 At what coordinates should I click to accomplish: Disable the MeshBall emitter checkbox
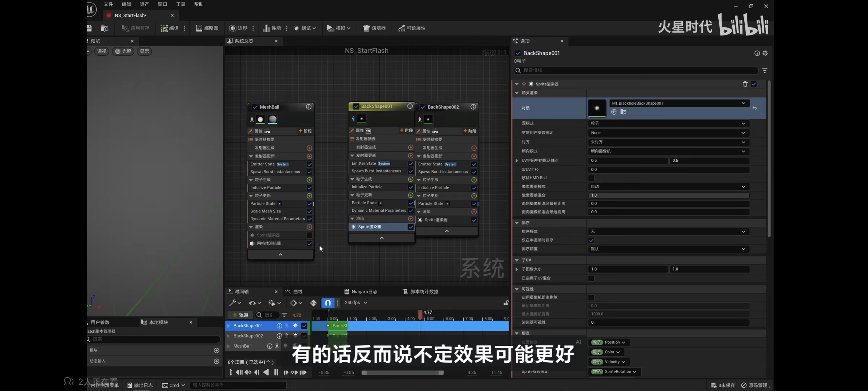255,107
